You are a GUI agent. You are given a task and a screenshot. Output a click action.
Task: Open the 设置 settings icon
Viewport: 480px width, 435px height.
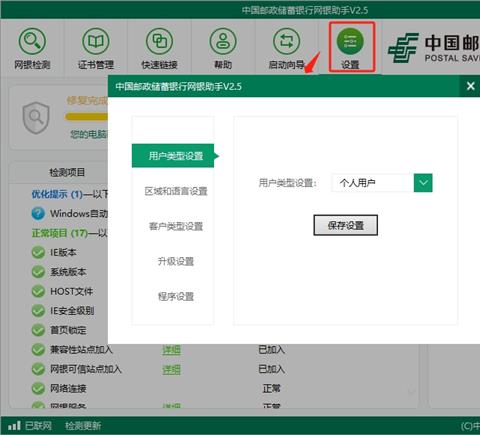350,42
